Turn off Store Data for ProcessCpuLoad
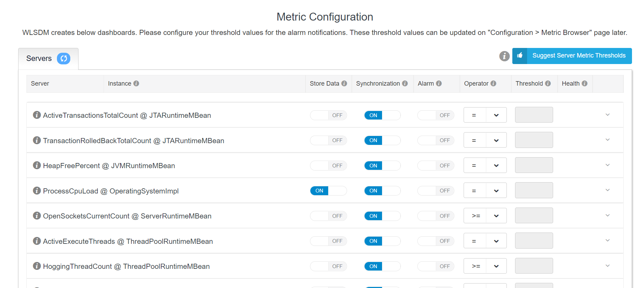Viewport: 644px width, 288px height. [328, 191]
